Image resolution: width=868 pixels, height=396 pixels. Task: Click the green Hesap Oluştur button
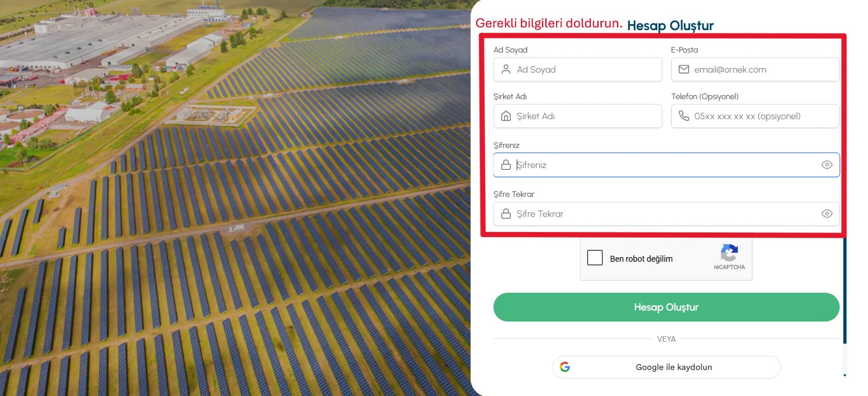(x=666, y=307)
